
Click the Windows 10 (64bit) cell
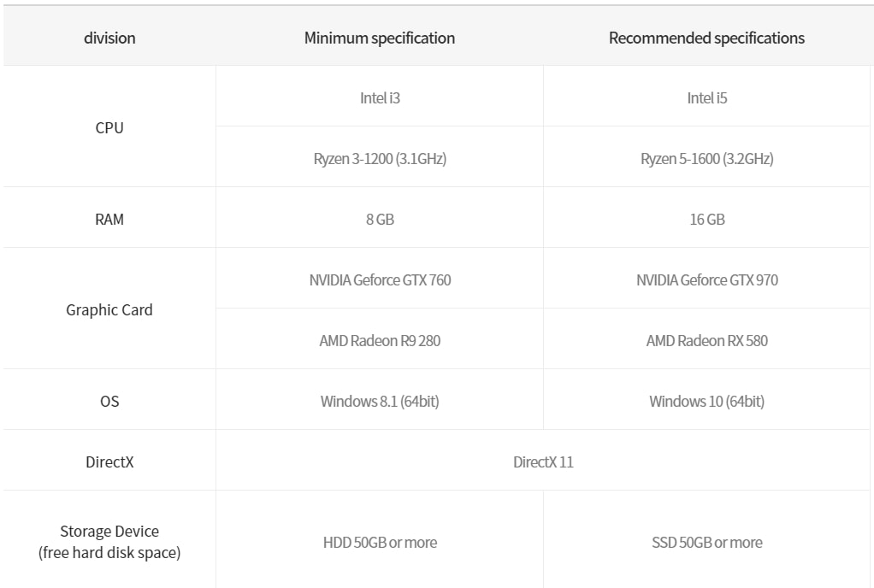[707, 401]
